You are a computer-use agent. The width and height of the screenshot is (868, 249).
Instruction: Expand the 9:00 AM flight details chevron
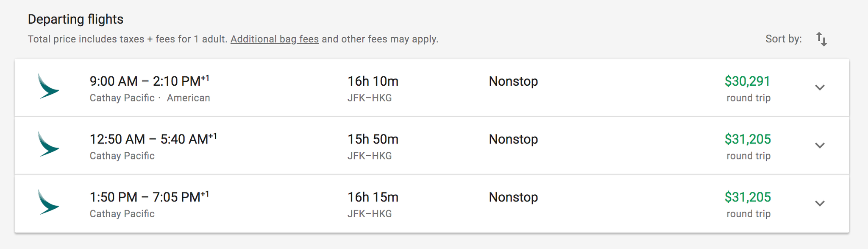coord(820,88)
